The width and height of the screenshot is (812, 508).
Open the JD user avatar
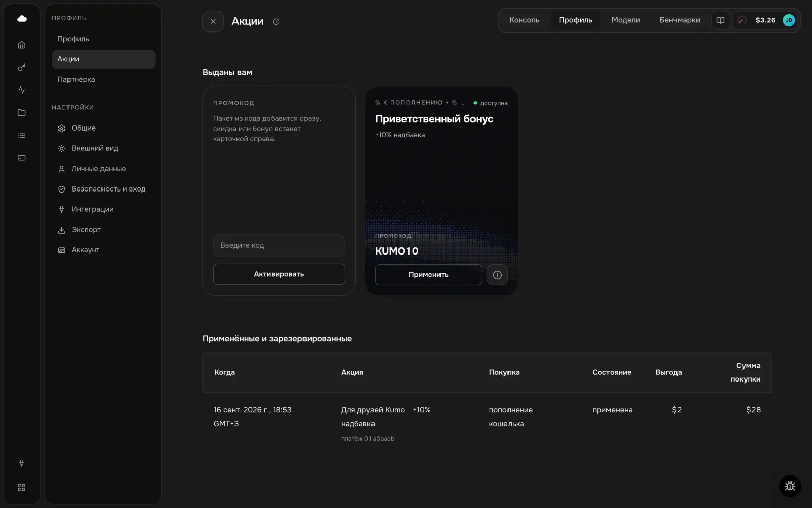point(789,20)
